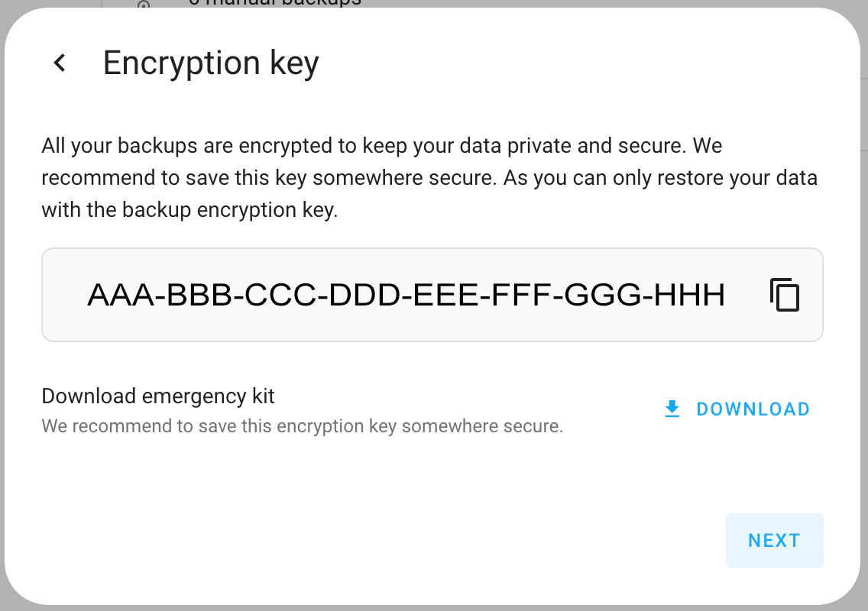Screen dimensions: 868x611
Task: Copy the encryption key to clipboard
Action: pos(785,295)
